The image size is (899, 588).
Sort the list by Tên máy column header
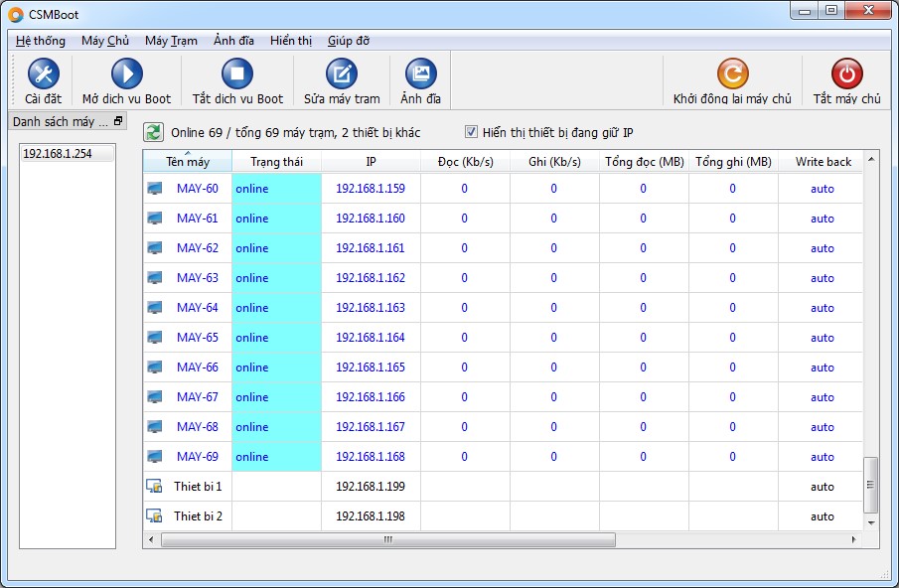click(x=188, y=162)
